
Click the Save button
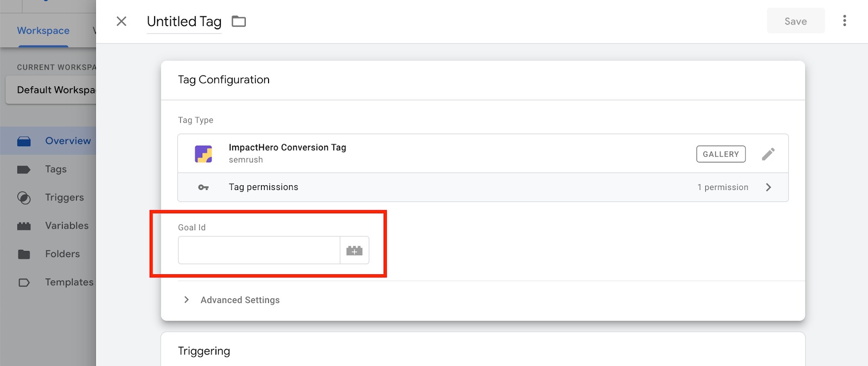coord(795,21)
